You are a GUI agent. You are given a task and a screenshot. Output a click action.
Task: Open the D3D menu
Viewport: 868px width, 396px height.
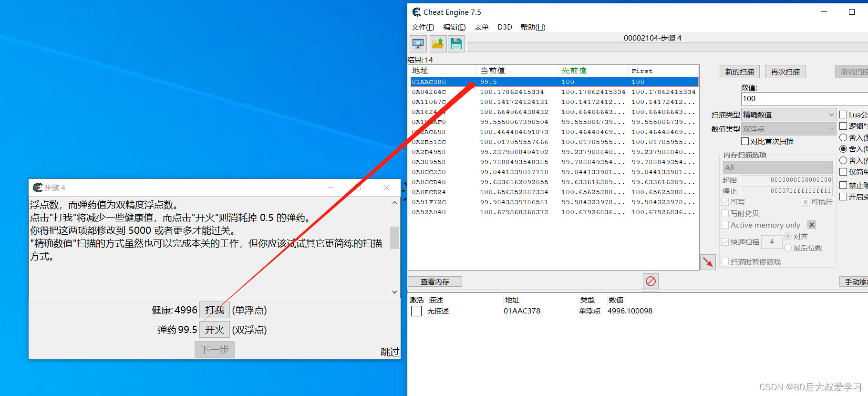[505, 27]
